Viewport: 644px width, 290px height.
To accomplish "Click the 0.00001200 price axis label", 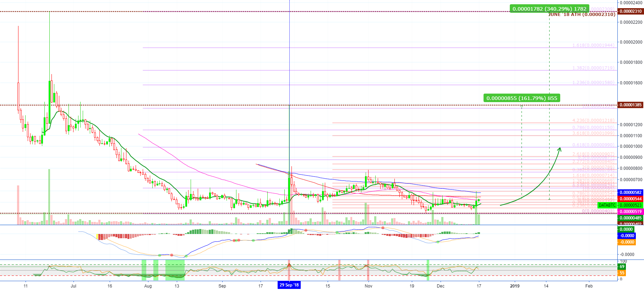I will coord(631,125).
